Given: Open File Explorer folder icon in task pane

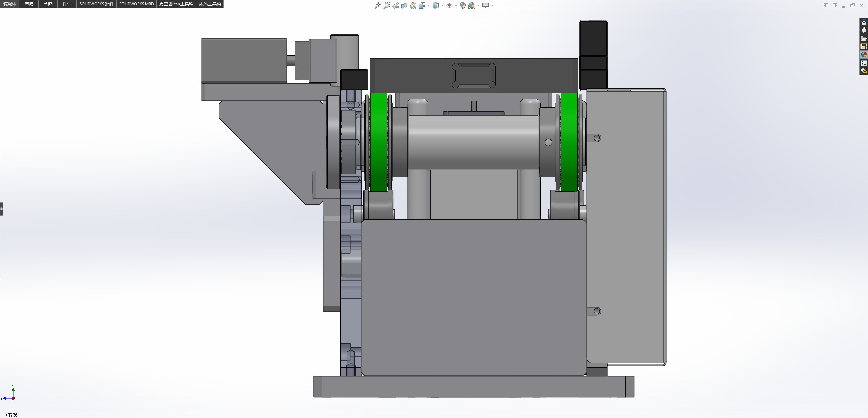Looking at the screenshot, I should [864, 38].
